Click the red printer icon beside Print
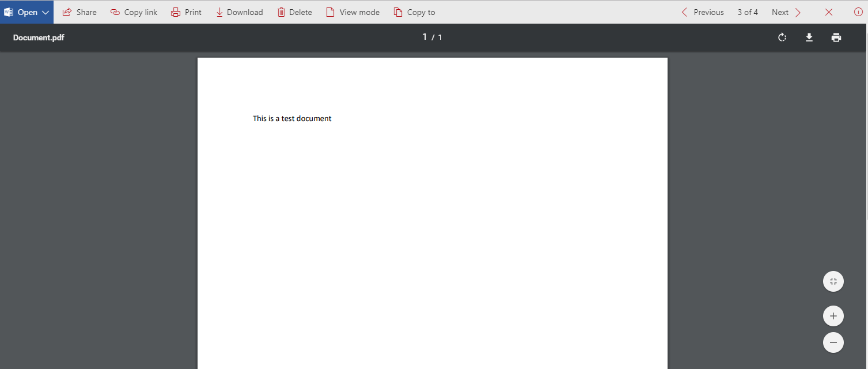 [176, 12]
